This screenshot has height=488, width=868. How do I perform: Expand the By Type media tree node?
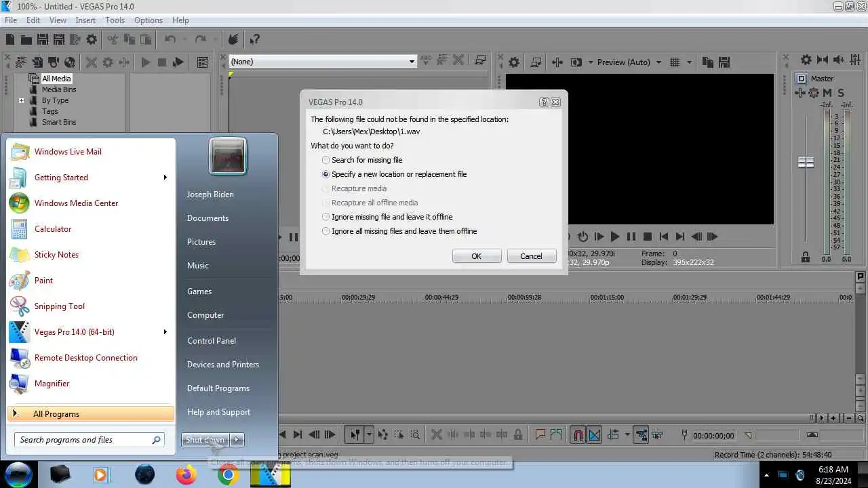[x=22, y=100]
